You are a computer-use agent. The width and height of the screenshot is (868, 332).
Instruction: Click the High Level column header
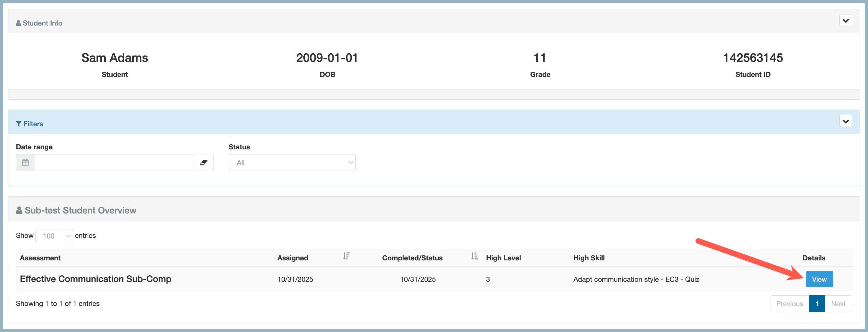tap(503, 258)
